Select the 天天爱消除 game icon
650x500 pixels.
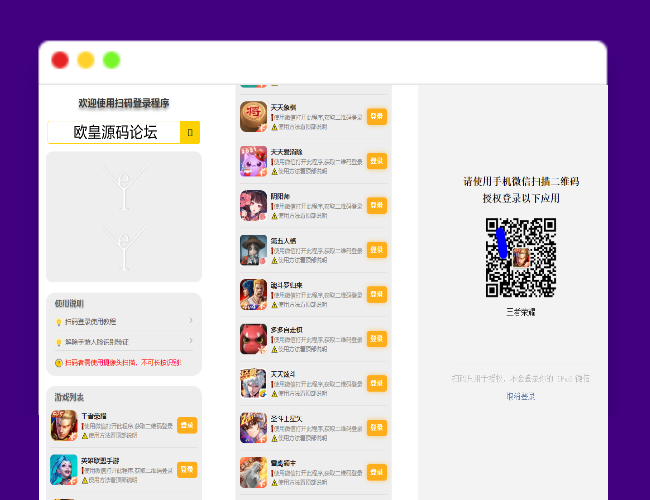254,161
